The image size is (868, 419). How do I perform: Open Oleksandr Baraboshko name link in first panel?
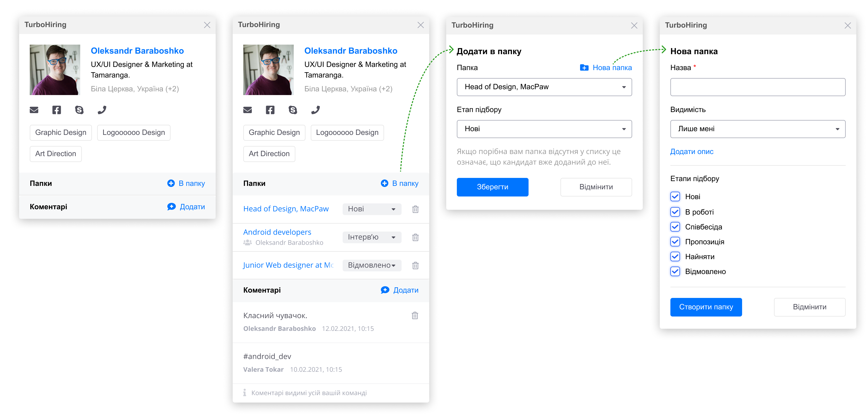[137, 51]
